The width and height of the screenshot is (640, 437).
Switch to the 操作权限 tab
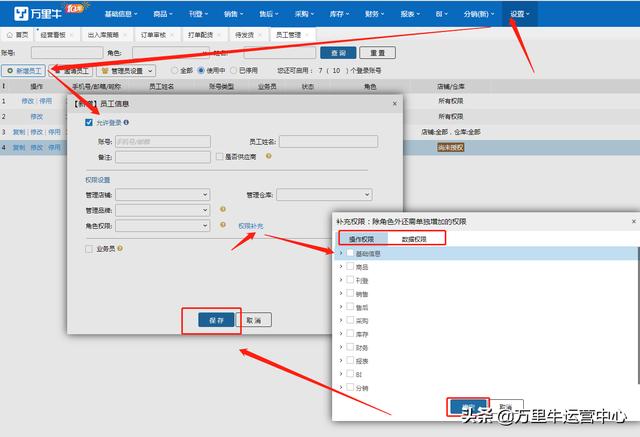point(362,239)
